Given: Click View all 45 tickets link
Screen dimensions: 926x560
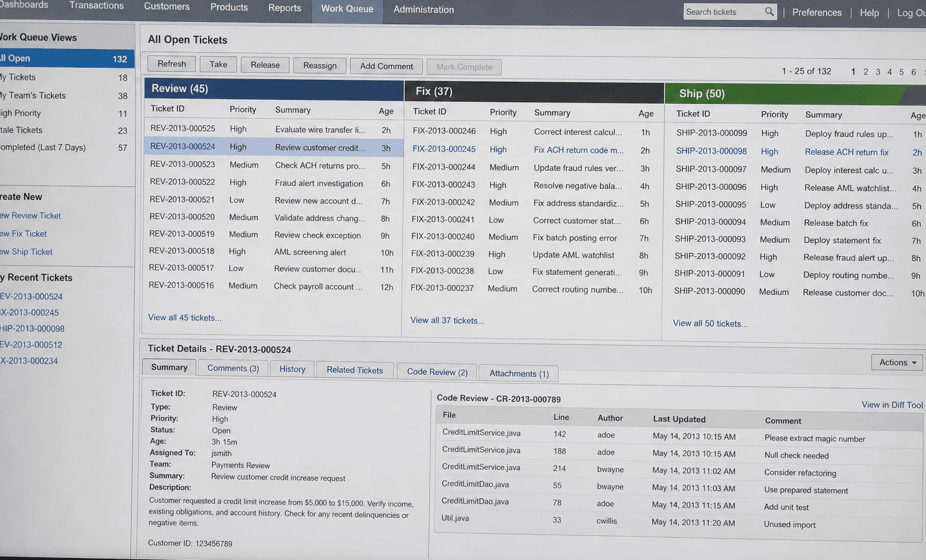Looking at the screenshot, I should click(185, 317).
